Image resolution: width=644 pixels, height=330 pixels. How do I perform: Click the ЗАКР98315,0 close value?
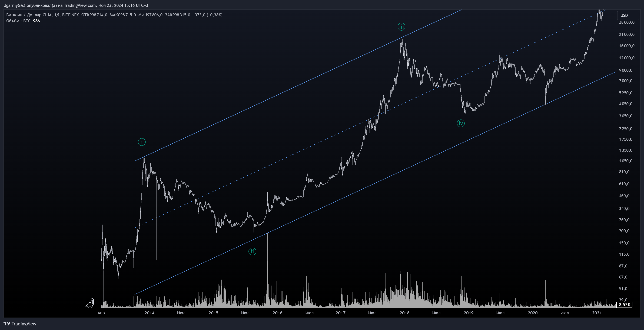(178, 15)
